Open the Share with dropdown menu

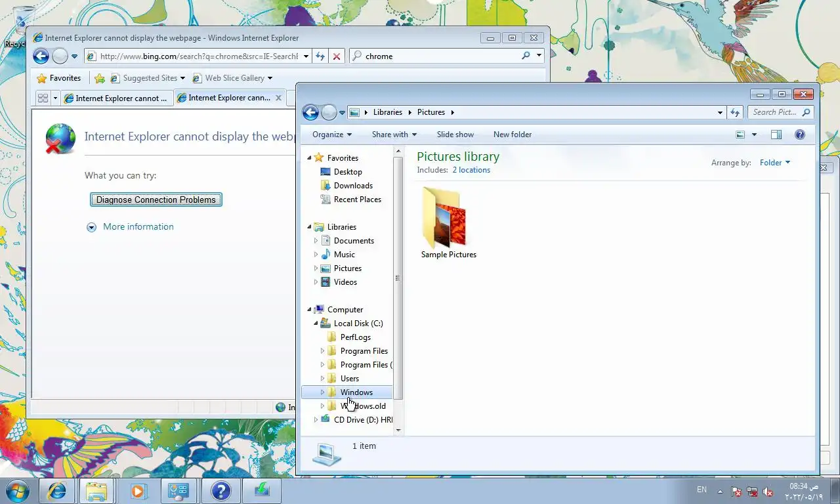[394, 135]
